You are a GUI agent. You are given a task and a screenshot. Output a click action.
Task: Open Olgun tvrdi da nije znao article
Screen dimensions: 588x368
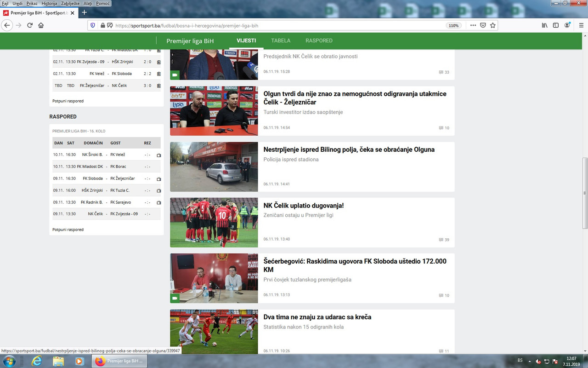click(355, 98)
